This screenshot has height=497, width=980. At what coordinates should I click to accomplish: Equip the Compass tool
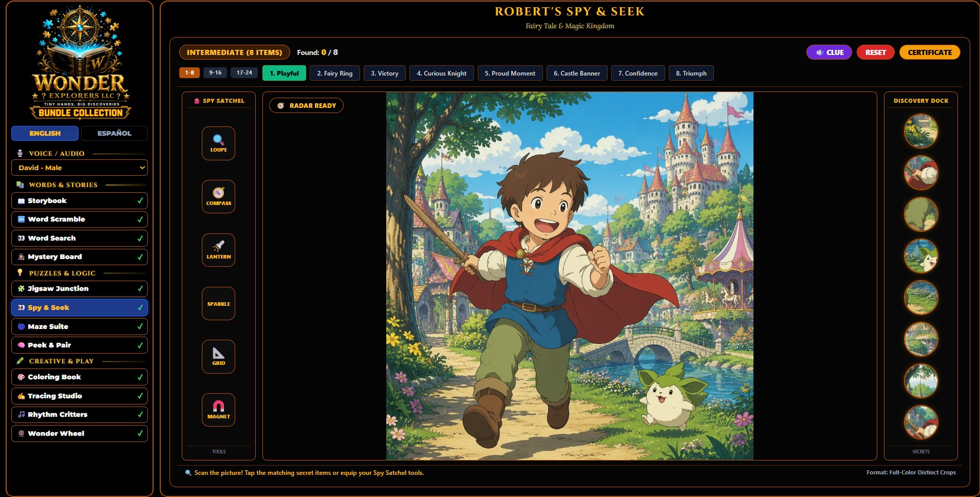[218, 196]
